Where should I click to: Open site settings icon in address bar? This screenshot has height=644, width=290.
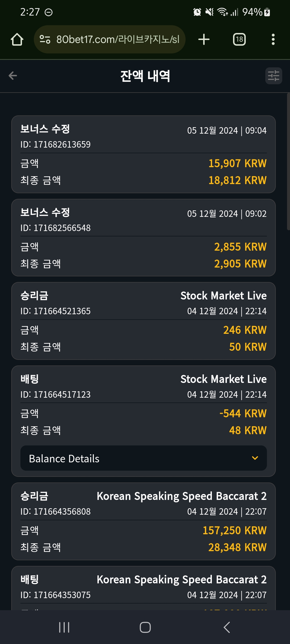[45, 39]
